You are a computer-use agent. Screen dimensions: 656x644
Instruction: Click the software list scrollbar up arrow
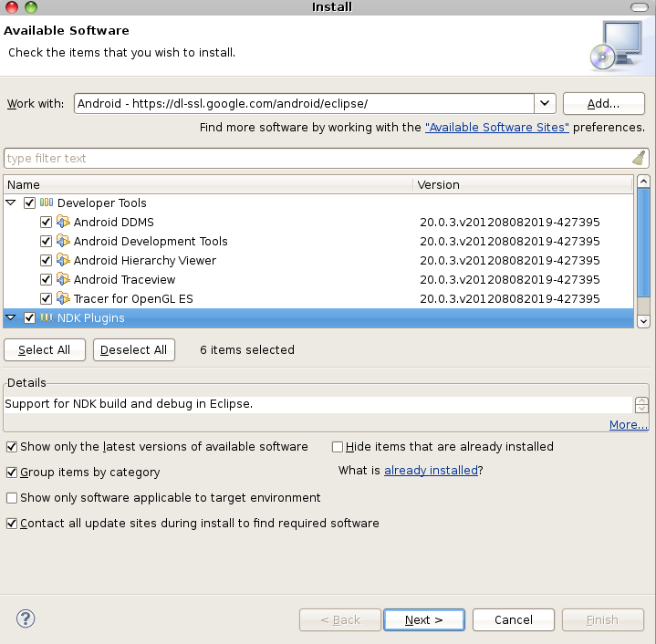pyautogui.click(x=643, y=182)
